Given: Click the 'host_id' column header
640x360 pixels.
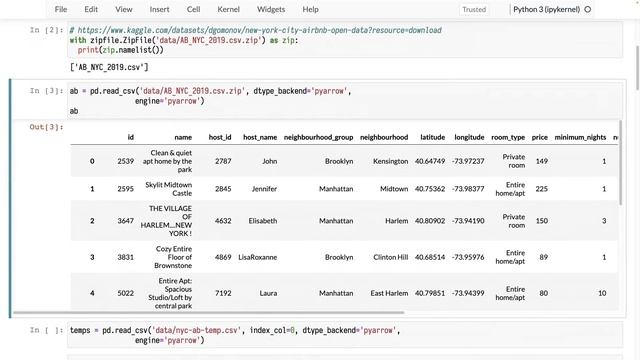Looking at the screenshot, I should point(220,138).
